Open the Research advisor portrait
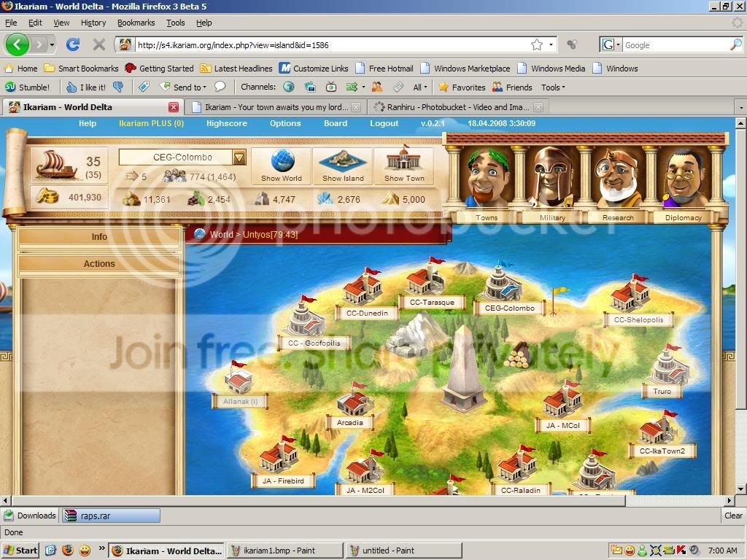Image resolution: width=747 pixels, height=560 pixels. pos(617,177)
